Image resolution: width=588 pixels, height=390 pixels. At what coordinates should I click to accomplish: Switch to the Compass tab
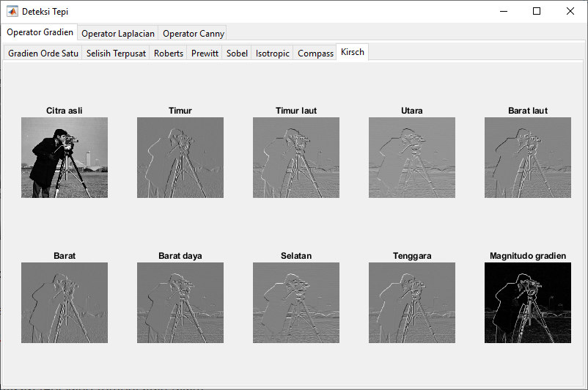[315, 54]
